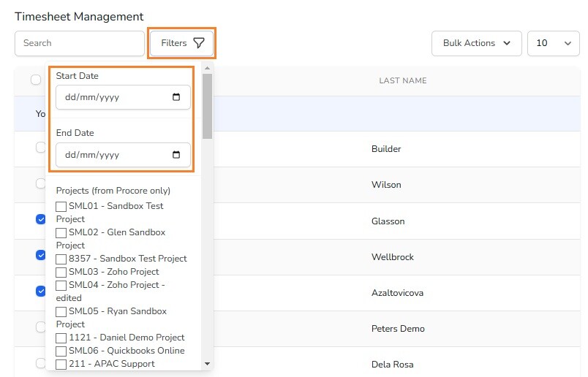
Task: Select the Wilson last name cell
Action: pyautogui.click(x=386, y=185)
